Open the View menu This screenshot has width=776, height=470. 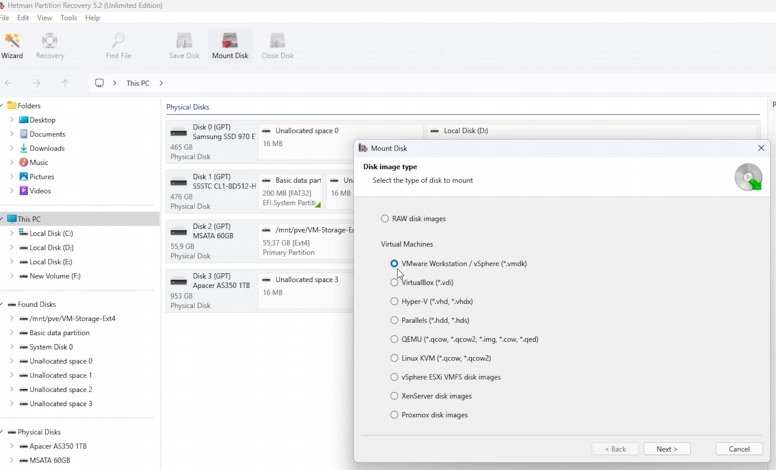pos(45,18)
